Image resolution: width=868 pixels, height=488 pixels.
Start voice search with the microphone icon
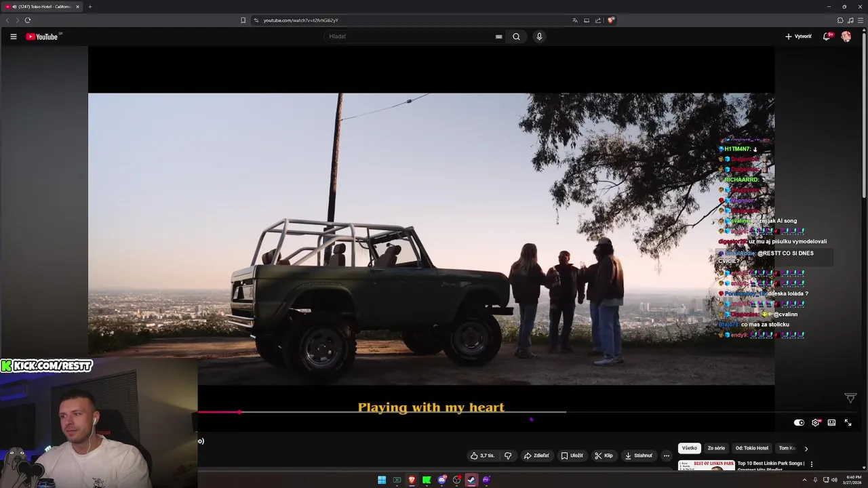tap(539, 37)
